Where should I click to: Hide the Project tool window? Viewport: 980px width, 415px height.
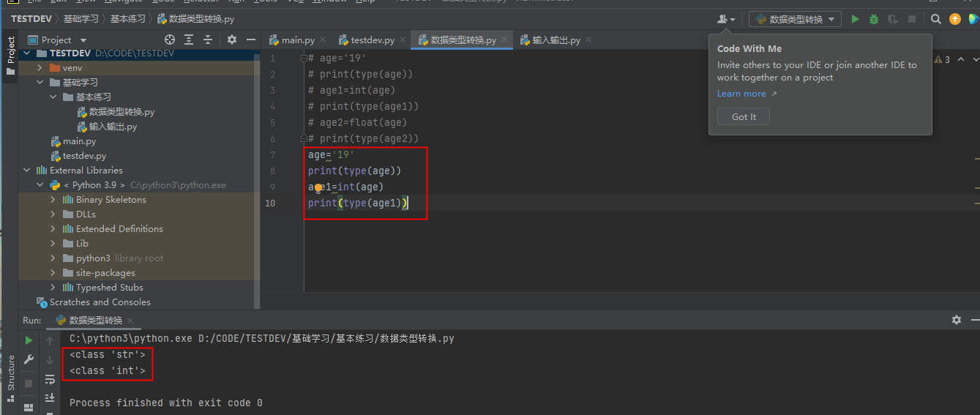251,40
